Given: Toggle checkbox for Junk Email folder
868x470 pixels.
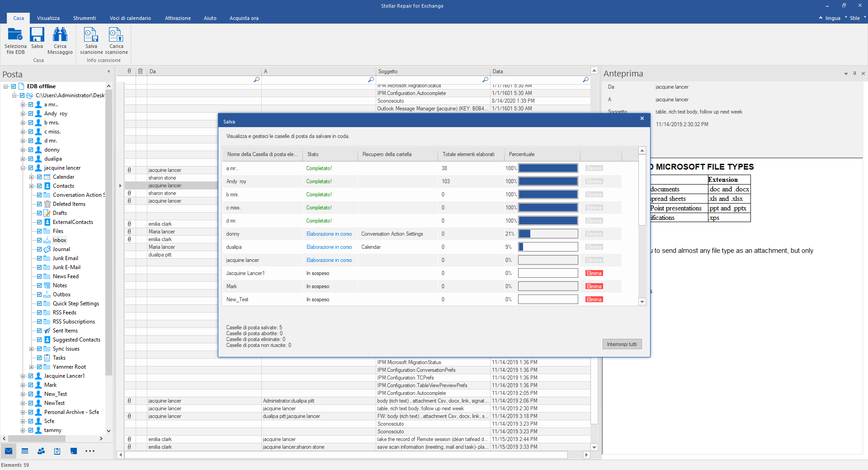Looking at the screenshot, I should pos(39,258).
